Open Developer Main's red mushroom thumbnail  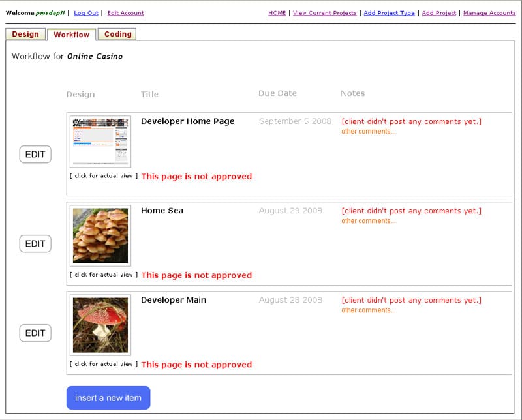coord(101,324)
